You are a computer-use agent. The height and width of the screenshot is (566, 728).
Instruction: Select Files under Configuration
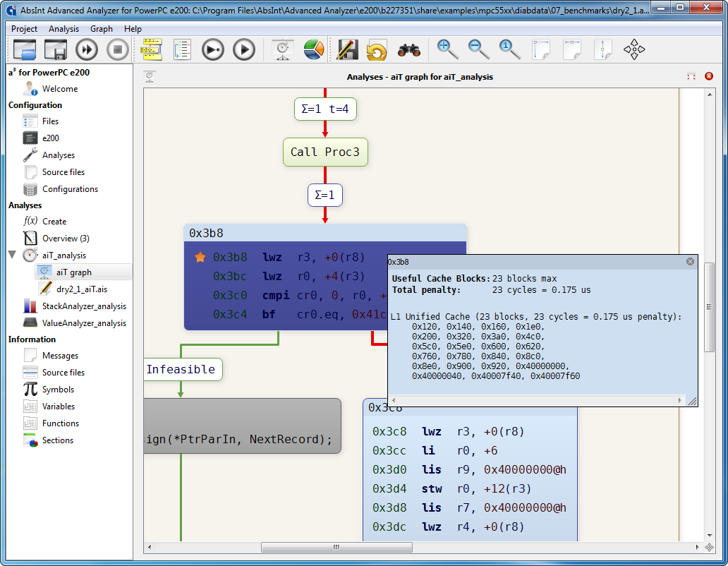50,121
